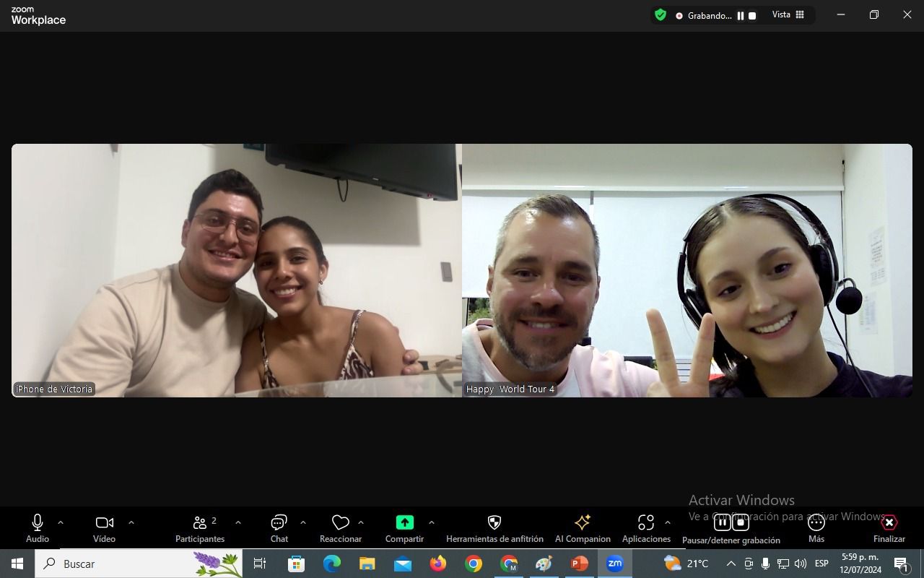Select the iPhone de Victoria video tile

pyautogui.click(x=236, y=270)
